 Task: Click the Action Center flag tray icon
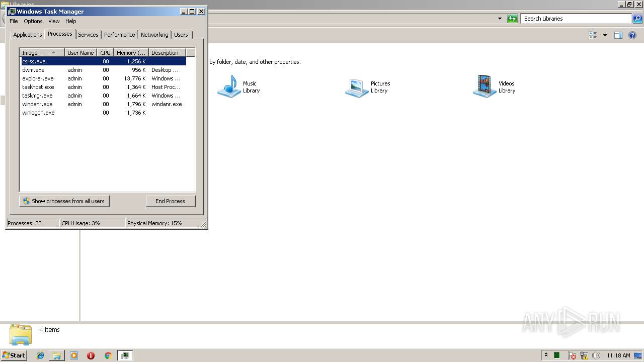point(572,355)
